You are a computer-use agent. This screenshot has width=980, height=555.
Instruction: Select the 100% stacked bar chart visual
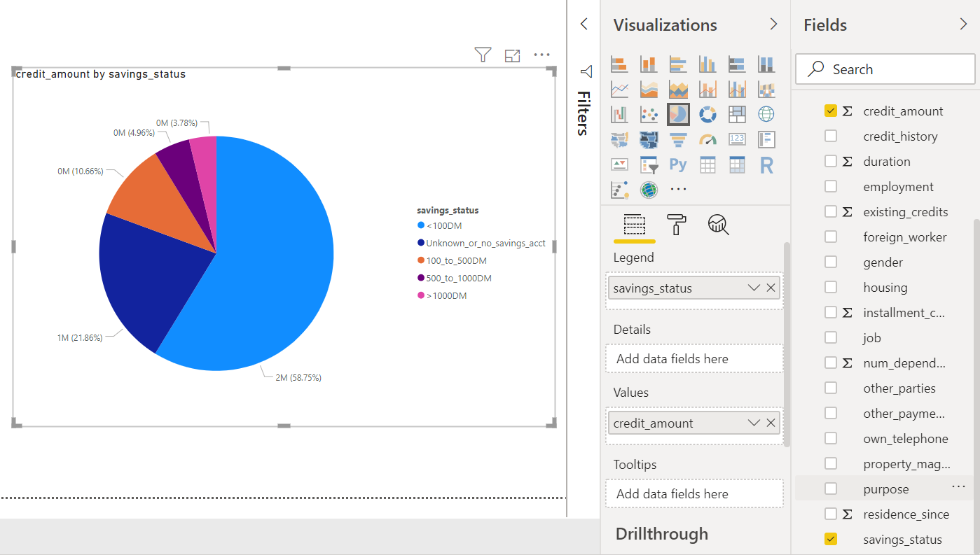tap(737, 64)
